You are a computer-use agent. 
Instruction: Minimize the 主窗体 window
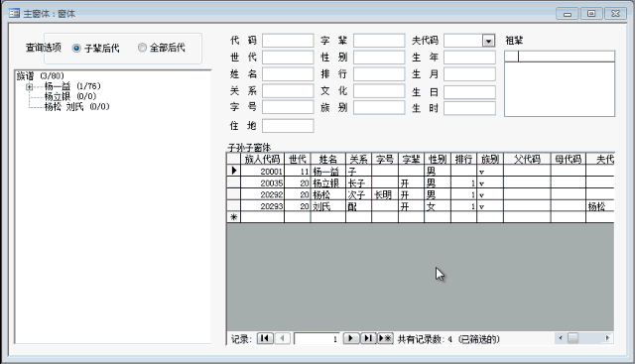click(568, 14)
